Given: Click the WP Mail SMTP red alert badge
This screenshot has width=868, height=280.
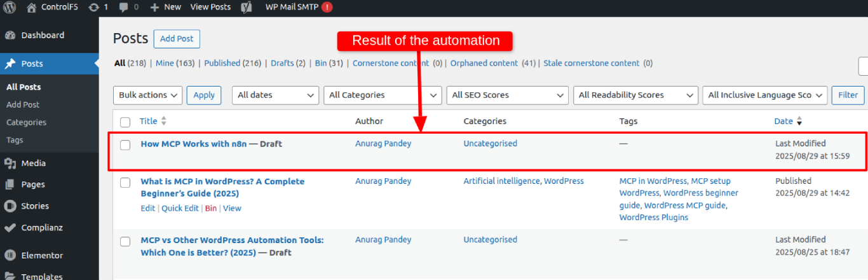Looking at the screenshot, I should coord(327,7).
